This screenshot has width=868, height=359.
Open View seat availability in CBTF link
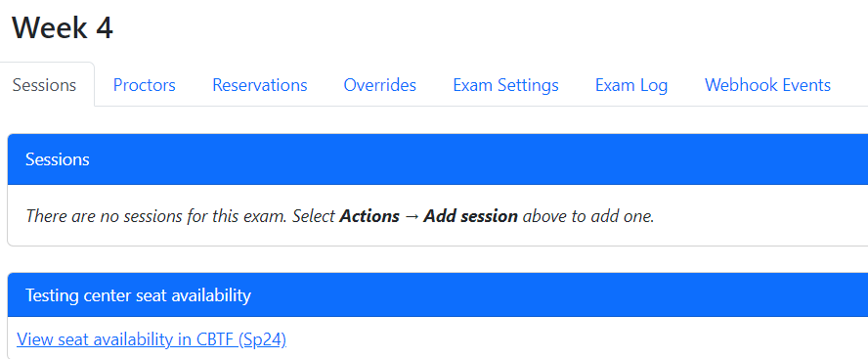coord(152,338)
